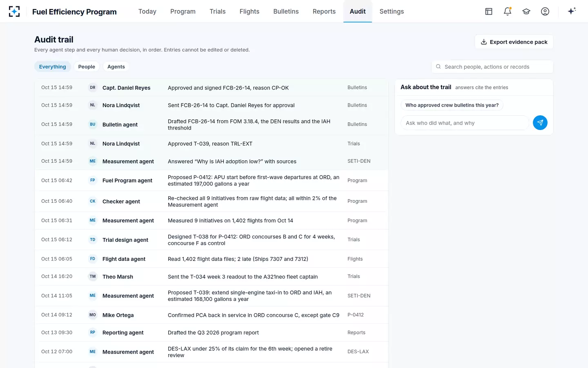Select "Approved and signed FCB-26-14, reason CP-OK" entry
The width and height of the screenshot is (588, 368).
(x=212, y=88)
